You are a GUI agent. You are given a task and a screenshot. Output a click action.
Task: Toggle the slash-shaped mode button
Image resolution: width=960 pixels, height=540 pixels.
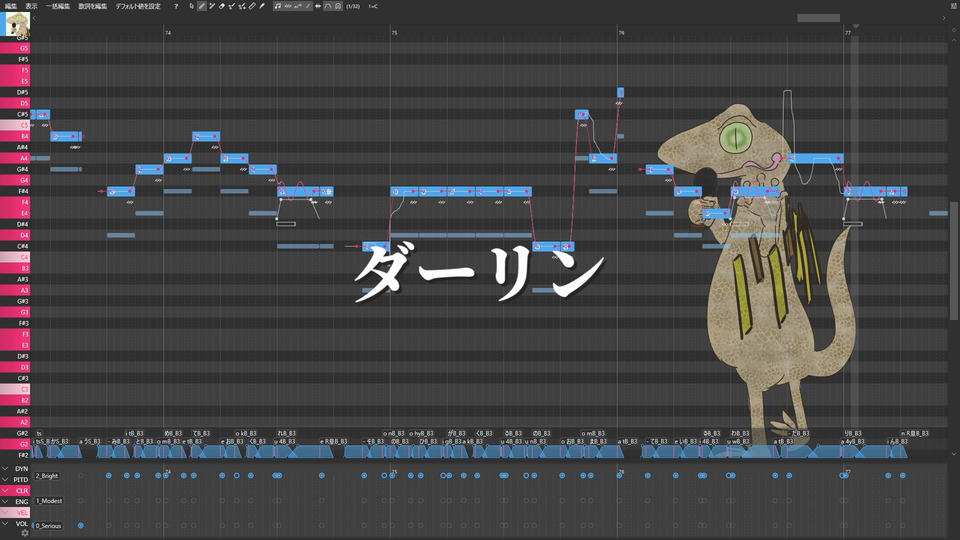308,6
